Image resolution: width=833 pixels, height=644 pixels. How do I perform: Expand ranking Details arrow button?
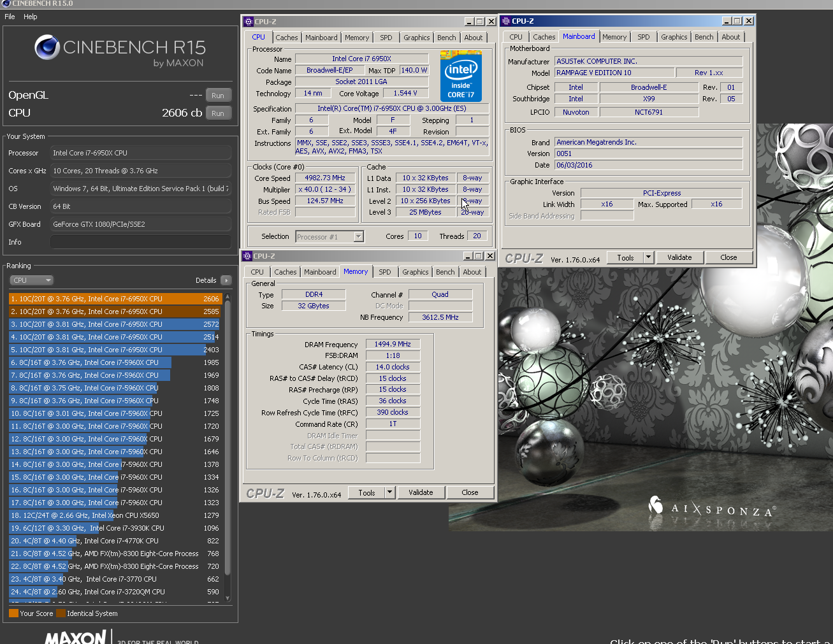pos(226,280)
